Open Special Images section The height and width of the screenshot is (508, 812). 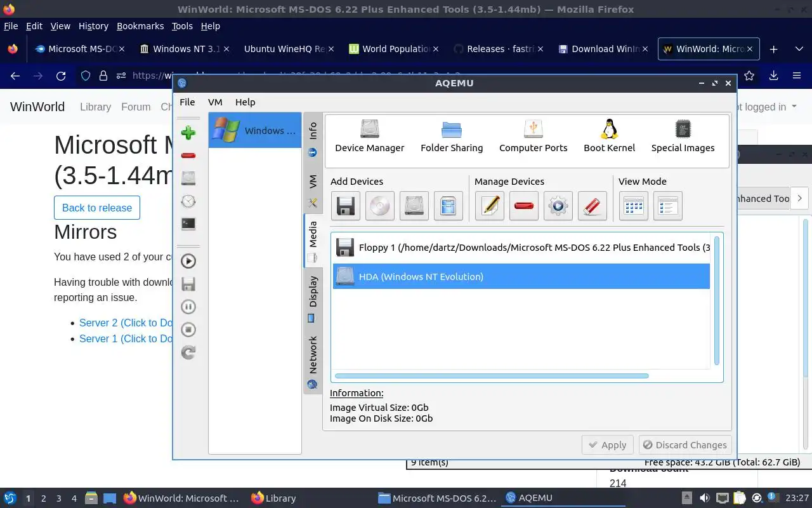(x=683, y=136)
